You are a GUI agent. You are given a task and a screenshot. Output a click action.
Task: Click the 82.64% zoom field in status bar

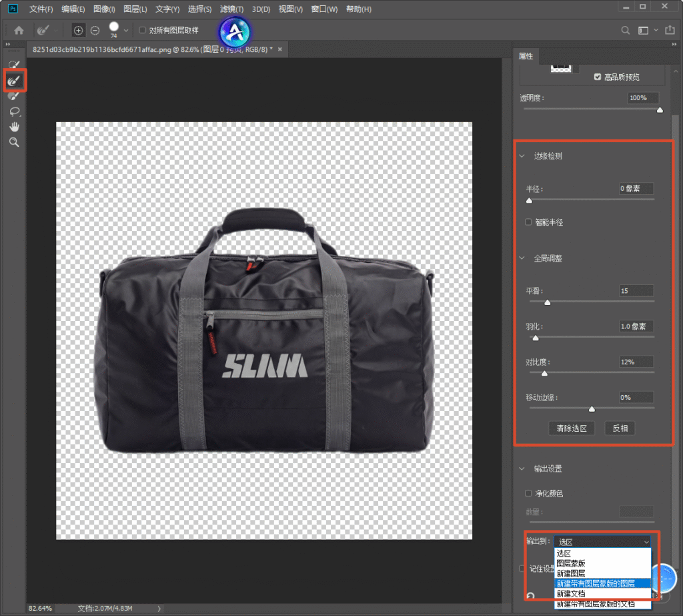pyautogui.click(x=40, y=608)
